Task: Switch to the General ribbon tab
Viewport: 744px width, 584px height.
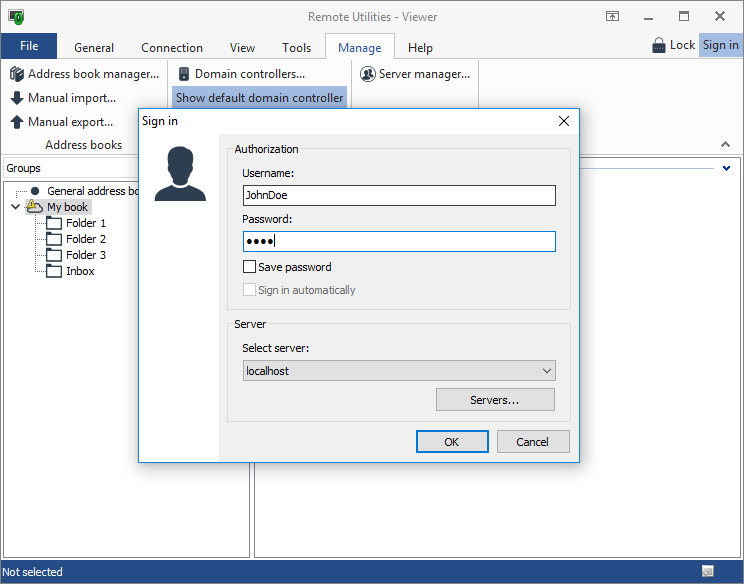Action: point(94,48)
